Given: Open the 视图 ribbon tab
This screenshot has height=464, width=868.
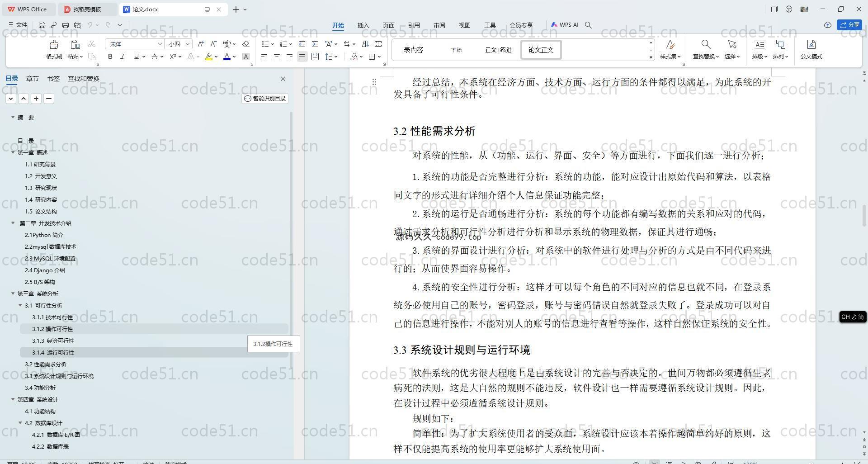Looking at the screenshot, I should click(465, 25).
